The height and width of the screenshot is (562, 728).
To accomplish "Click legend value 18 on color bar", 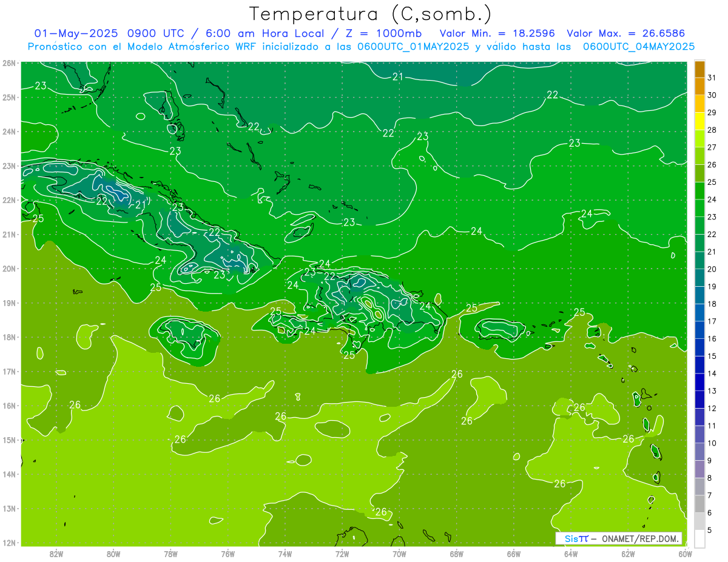I will point(712,304).
